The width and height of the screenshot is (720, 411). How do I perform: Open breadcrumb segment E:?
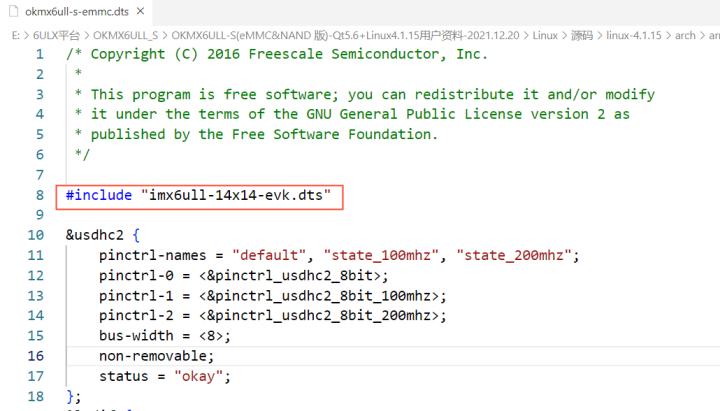point(16,35)
